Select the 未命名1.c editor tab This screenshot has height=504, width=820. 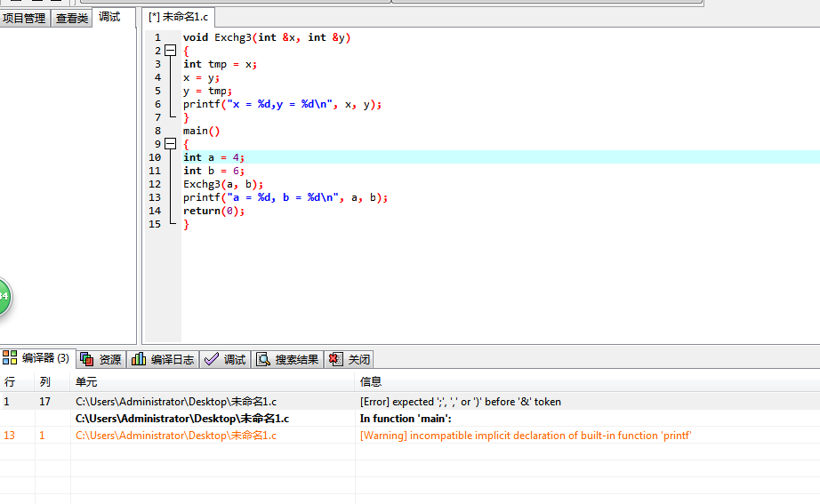click(x=179, y=17)
